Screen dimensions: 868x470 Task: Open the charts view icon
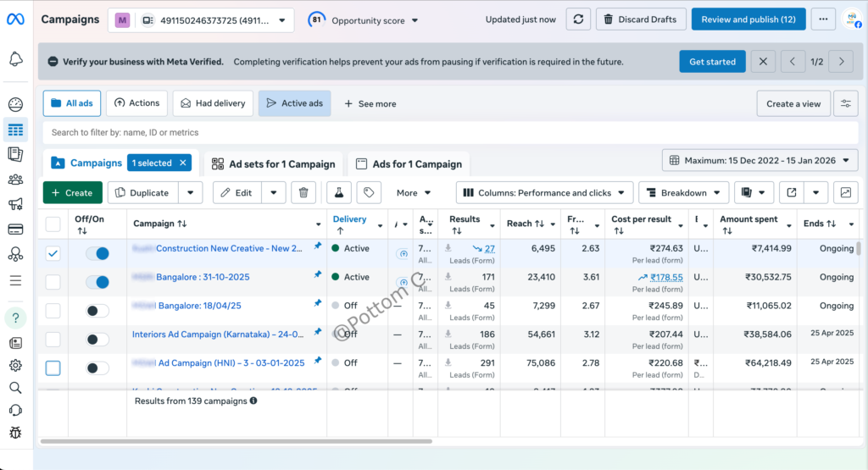(x=845, y=193)
